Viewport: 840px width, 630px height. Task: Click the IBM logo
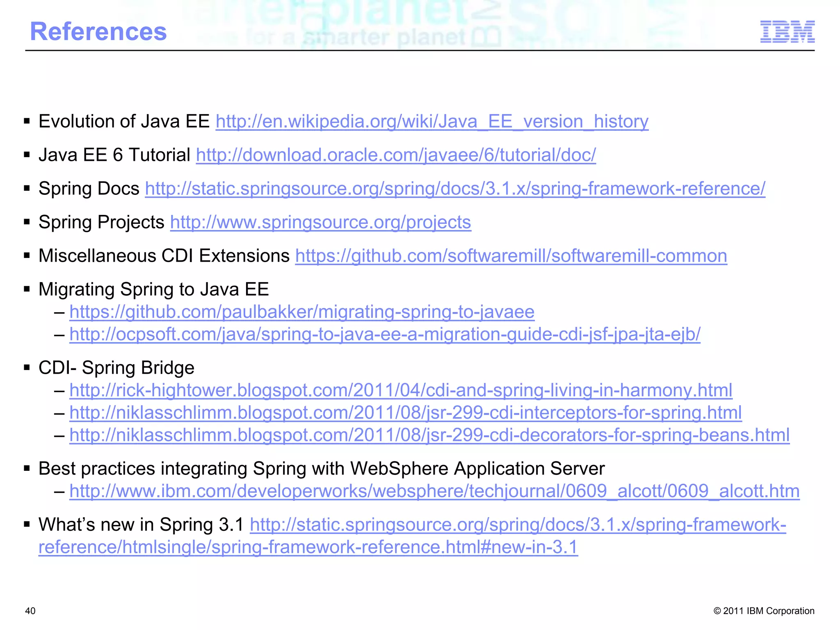[787, 32]
